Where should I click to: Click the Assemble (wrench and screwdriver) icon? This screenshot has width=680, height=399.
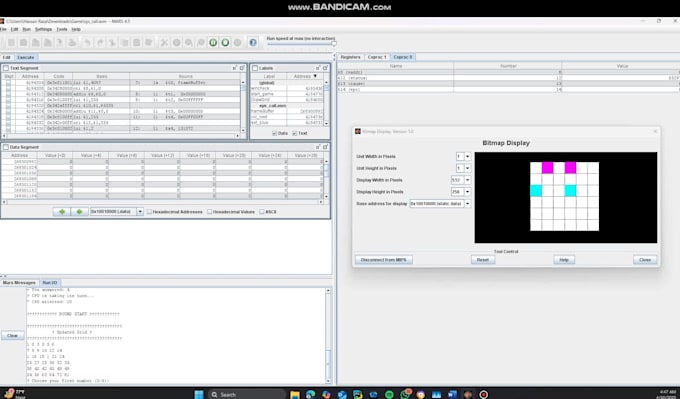click(164, 43)
